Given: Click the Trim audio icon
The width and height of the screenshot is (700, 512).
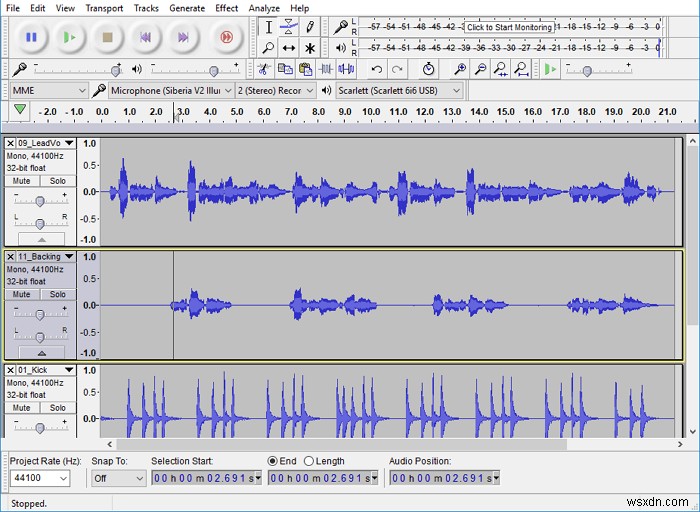Looking at the screenshot, I should tap(326, 69).
